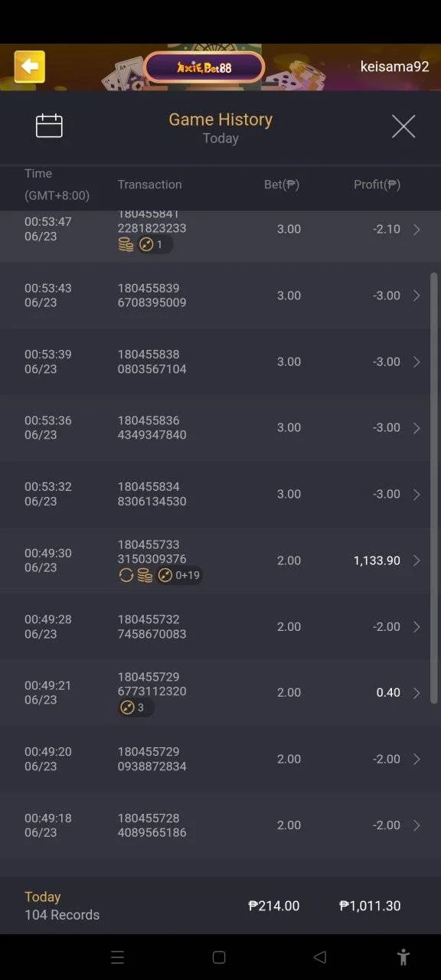Screen dimensions: 441x980
Task: Tap the yellow back arrow button
Action: (30, 67)
